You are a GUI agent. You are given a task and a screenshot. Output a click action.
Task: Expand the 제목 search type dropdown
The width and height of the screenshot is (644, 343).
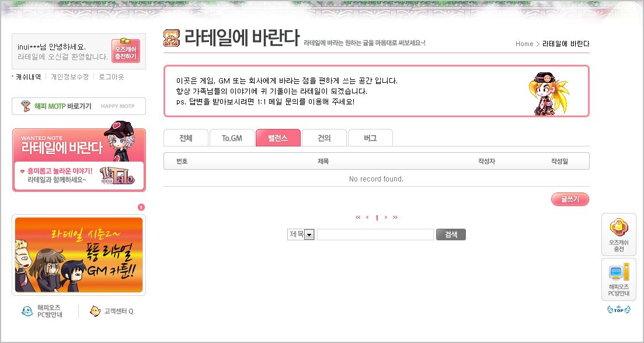309,235
